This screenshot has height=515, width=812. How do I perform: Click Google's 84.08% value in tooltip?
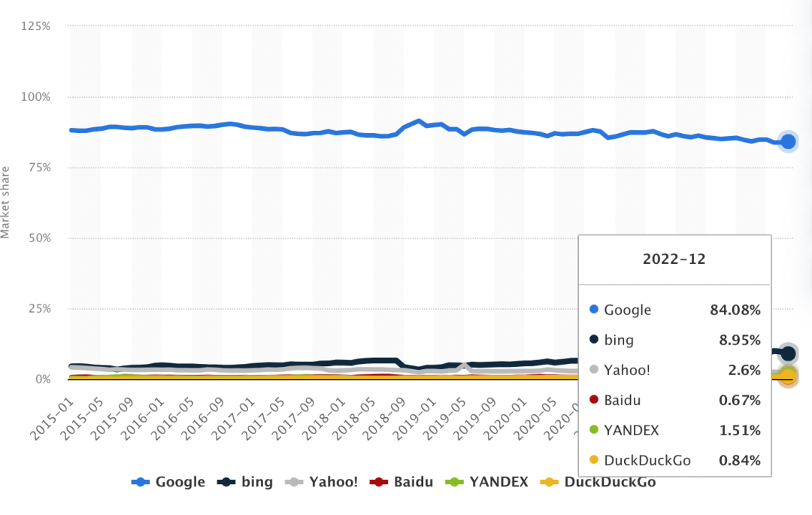[x=736, y=310]
